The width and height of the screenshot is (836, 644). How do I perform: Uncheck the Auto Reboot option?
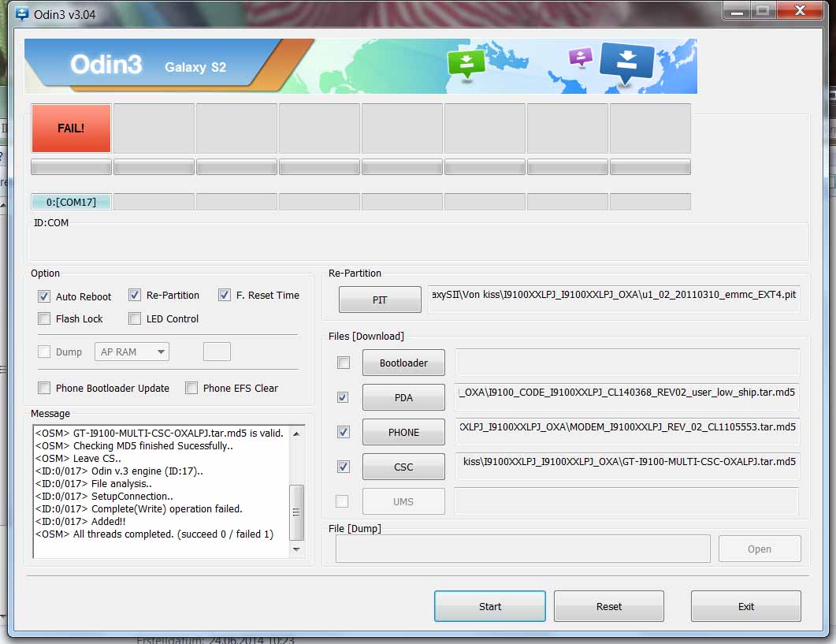(x=44, y=296)
